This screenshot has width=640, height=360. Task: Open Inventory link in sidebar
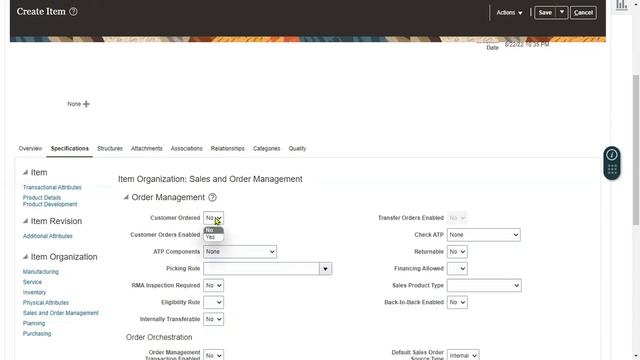point(34,293)
